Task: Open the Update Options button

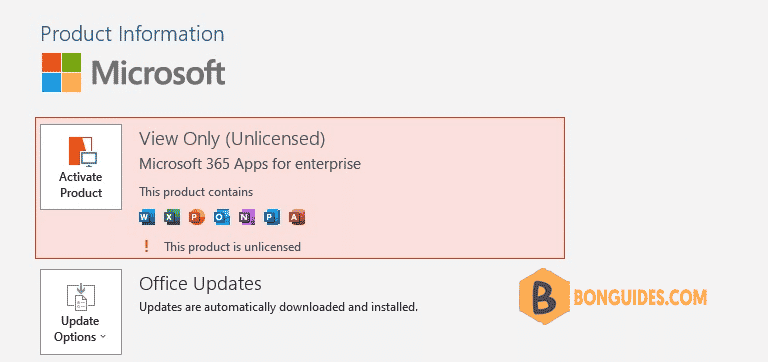Action: (x=81, y=312)
